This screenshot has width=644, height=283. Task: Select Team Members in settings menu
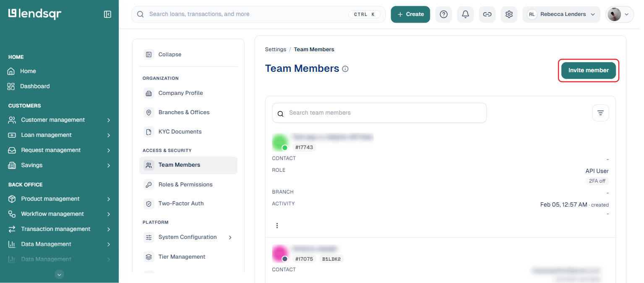tap(188, 165)
